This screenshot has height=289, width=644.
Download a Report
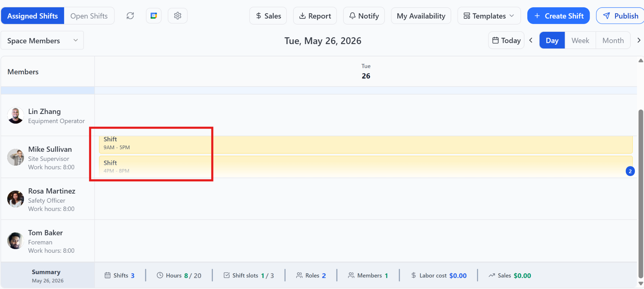point(315,16)
